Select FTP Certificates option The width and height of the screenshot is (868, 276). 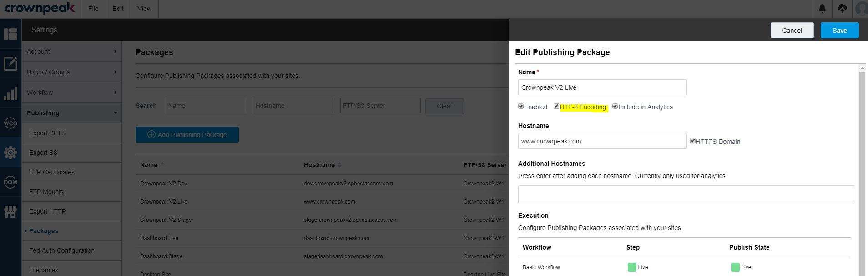72,172
